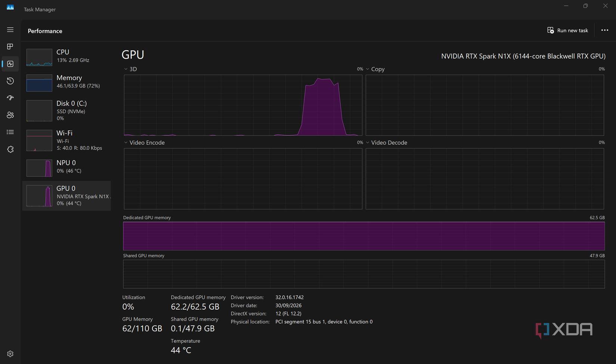Click the driver date 30/09/2026

288,305
